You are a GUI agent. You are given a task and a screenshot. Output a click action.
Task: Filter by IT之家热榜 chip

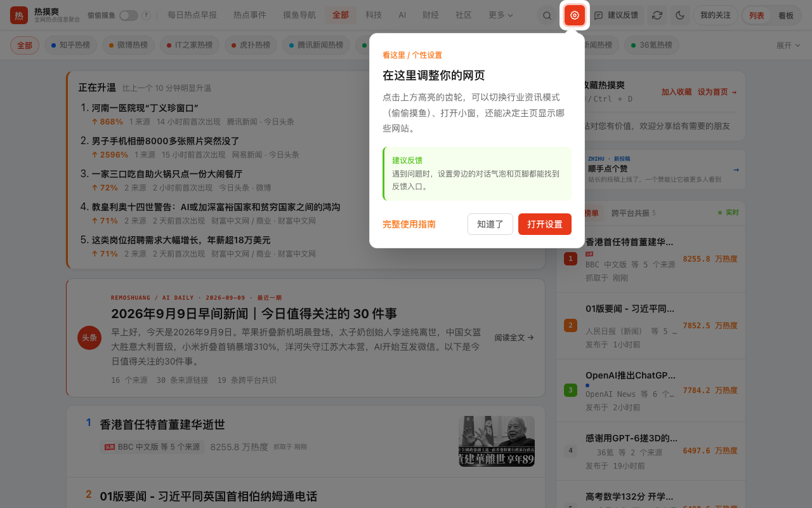pyautogui.click(x=189, y=45)
